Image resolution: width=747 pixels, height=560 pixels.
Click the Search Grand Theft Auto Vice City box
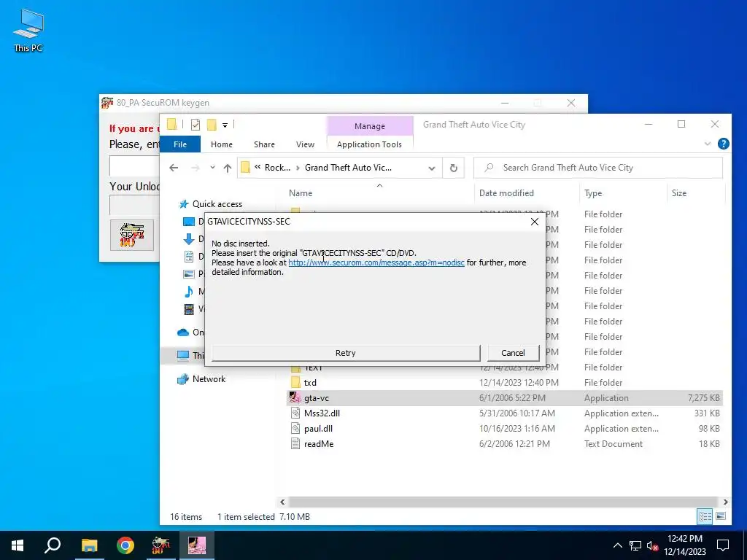coord(598,168)
